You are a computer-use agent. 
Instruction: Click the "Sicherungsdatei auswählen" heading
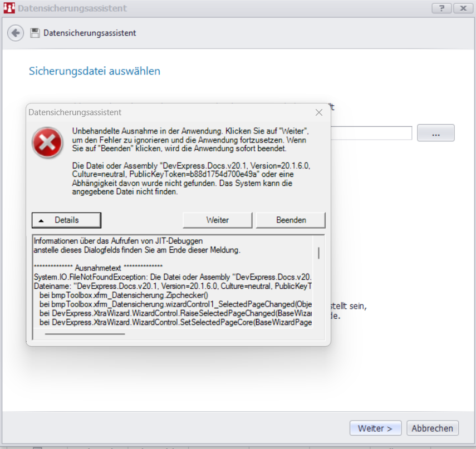click(95, 71)
